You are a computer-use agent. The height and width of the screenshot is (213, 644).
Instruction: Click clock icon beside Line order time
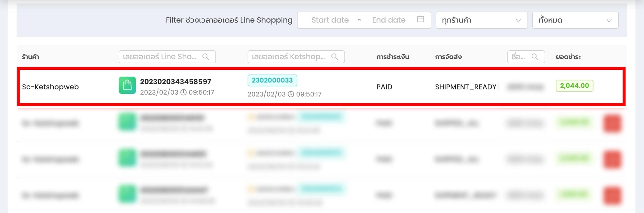(184, 92)
